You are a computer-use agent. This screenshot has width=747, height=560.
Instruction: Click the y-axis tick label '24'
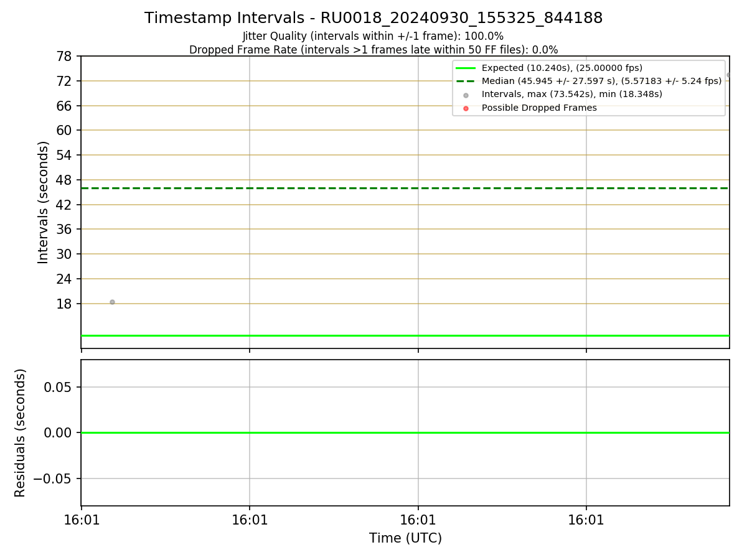click(x=65, y=279)
